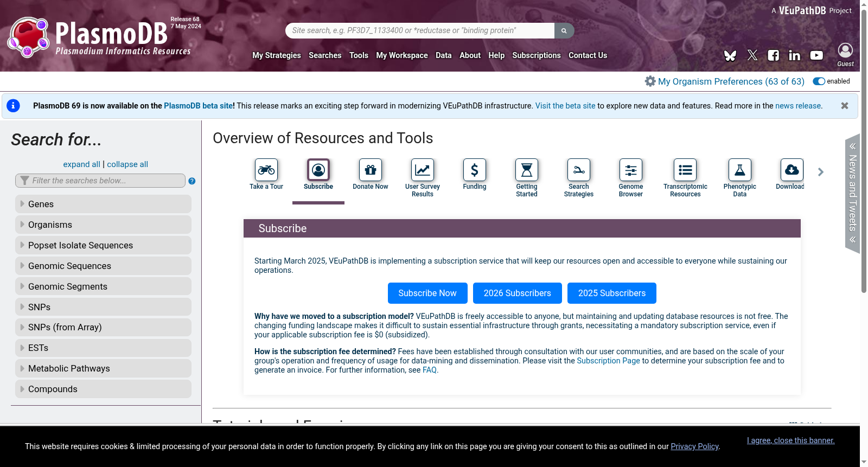Click the Search Strategies icon
Viewport: 868px width, 467px height.
pyautogui.click(x=579, y=170)
